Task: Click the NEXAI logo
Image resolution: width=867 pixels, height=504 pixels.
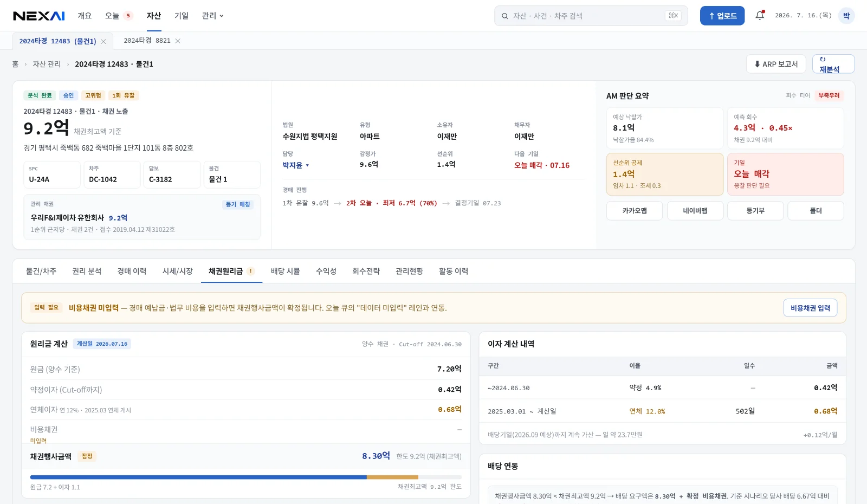Action: pos(39,16)
